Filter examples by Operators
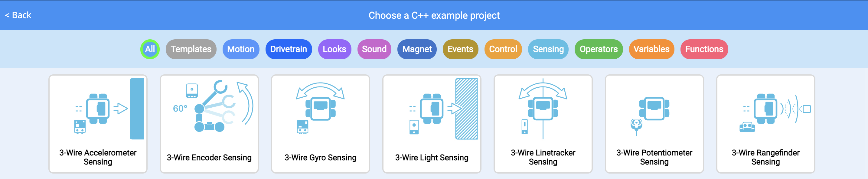This screenshot has width=868, height=179. pyautogui.click(x=599, y=49)
